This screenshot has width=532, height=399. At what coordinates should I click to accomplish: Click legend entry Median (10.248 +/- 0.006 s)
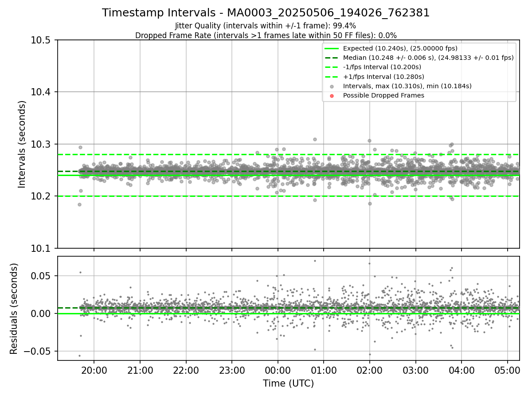pos(428,58)
